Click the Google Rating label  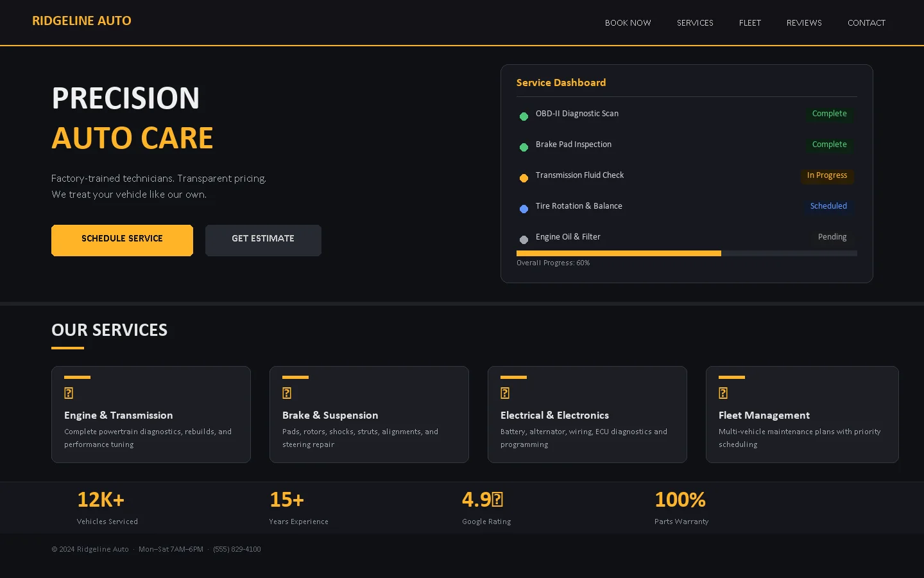(486, 521)
